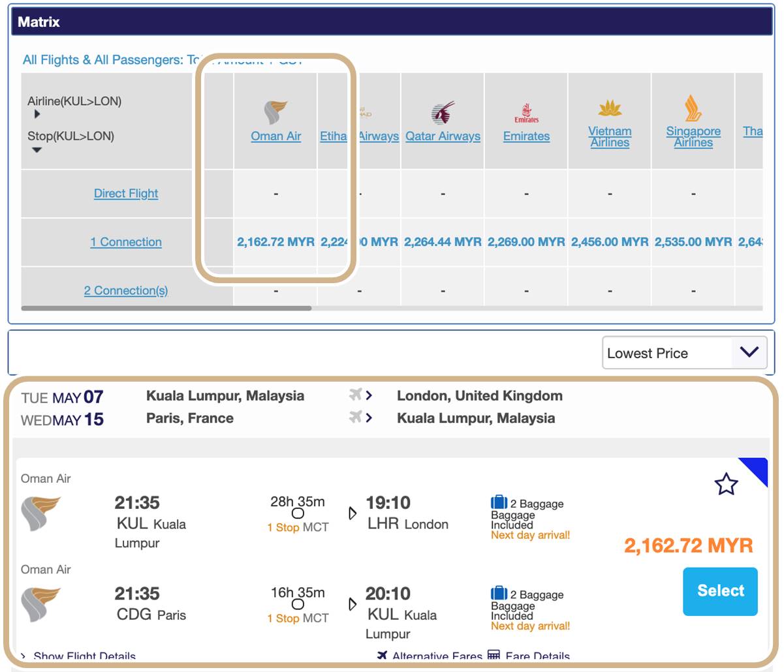Click the Vietnam Airlines lotus logo
784x672 pixels.
point(610,108)
